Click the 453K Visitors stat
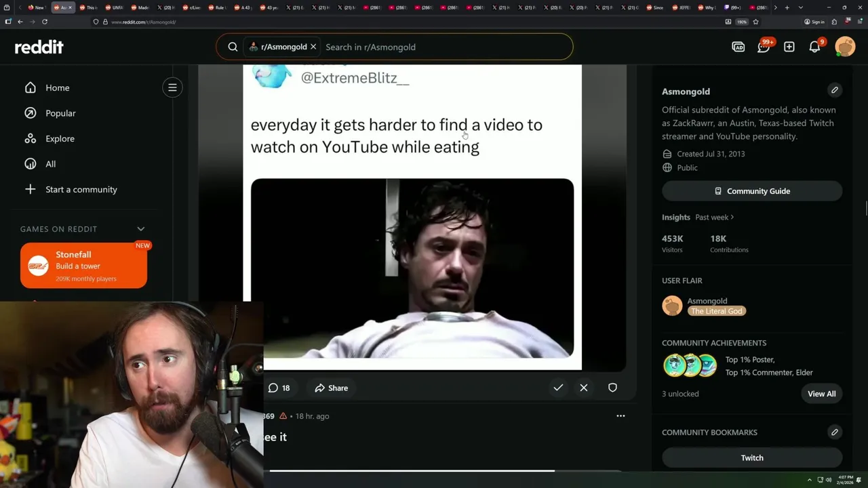 coord(673,243)
